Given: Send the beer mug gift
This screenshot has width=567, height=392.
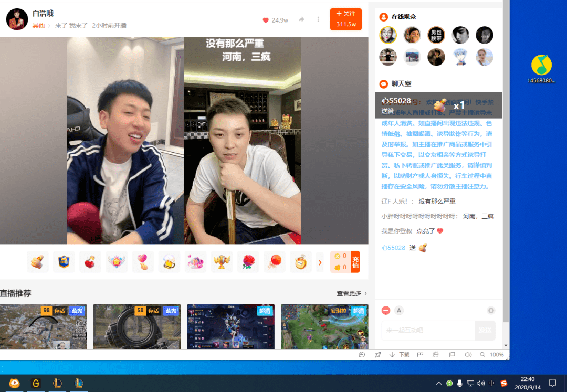Looking at the screenshot, I should click(169, 261).
